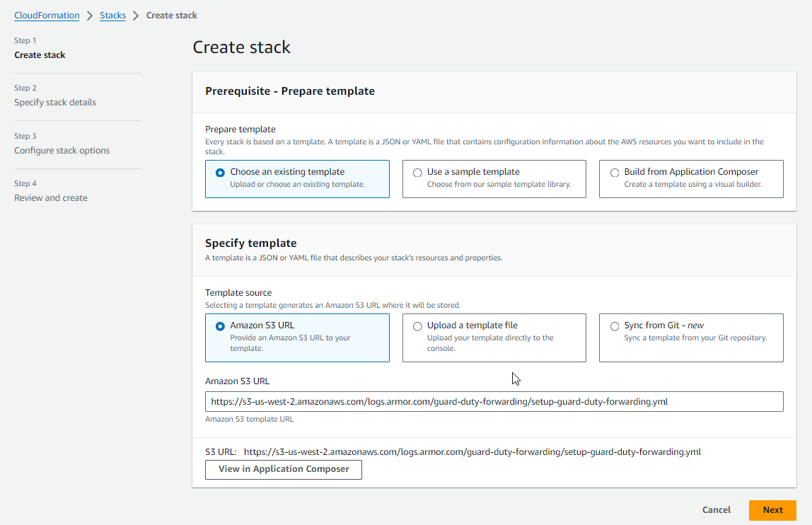Click the chevron separator after Stacks
The image size is (812, 525).
click(136, 16)
